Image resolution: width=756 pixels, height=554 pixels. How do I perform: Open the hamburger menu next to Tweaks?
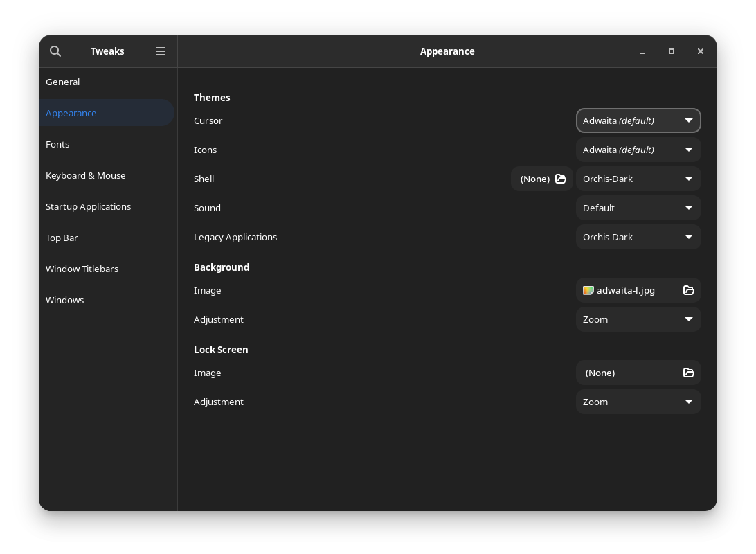(161, 51)
